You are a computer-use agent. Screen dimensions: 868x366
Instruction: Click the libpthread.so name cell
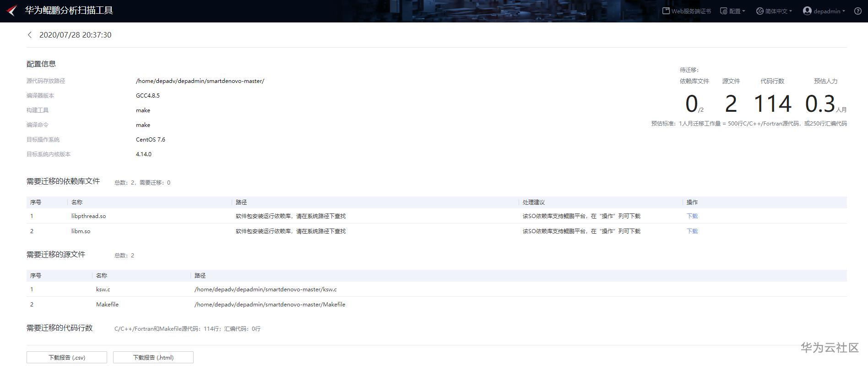89,216
